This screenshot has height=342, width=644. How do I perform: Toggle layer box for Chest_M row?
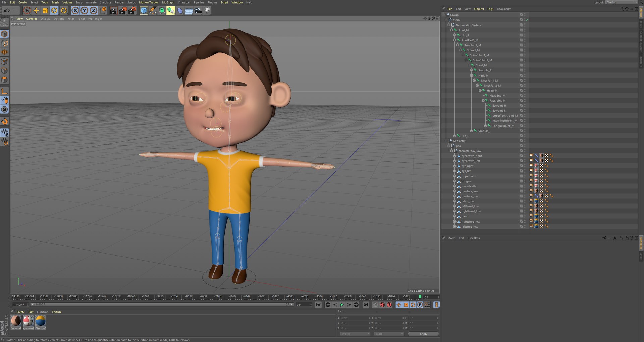(521, 65)
